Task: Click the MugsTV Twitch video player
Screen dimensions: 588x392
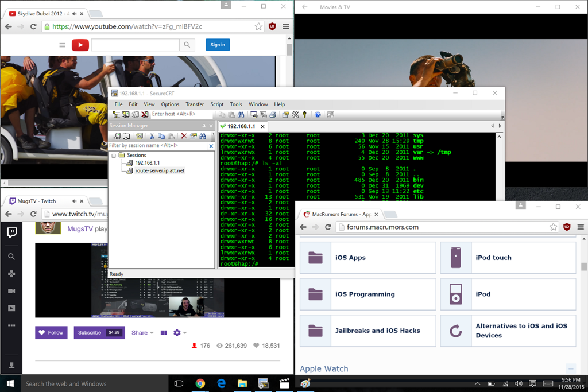Action: click(157, 280)
